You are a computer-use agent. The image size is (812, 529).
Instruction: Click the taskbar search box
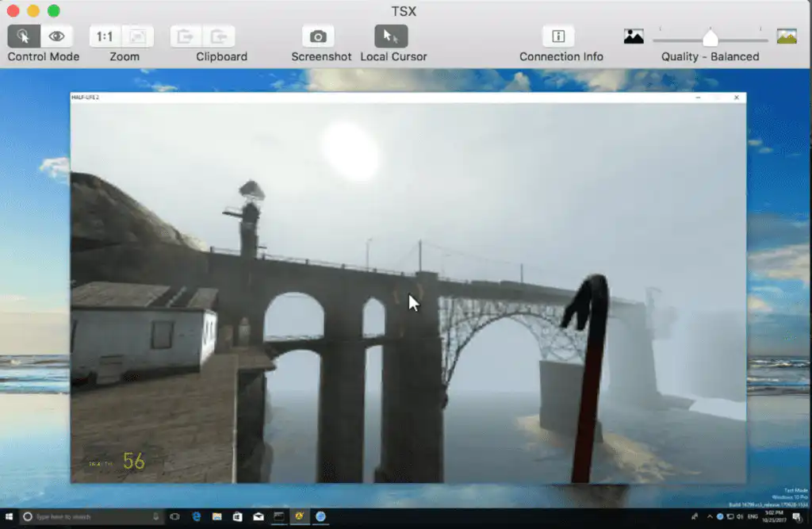92,516
